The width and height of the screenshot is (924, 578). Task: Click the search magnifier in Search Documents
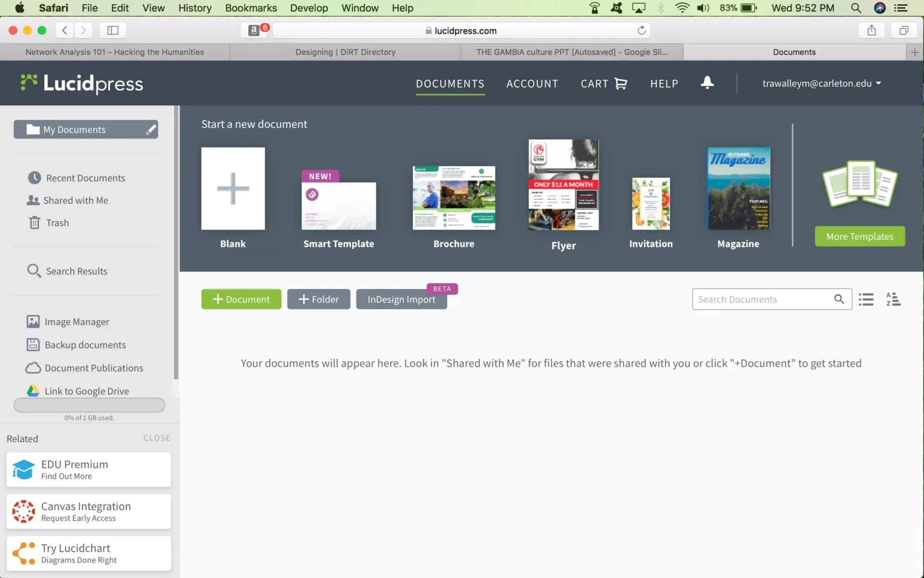click(x=839, y=300)
